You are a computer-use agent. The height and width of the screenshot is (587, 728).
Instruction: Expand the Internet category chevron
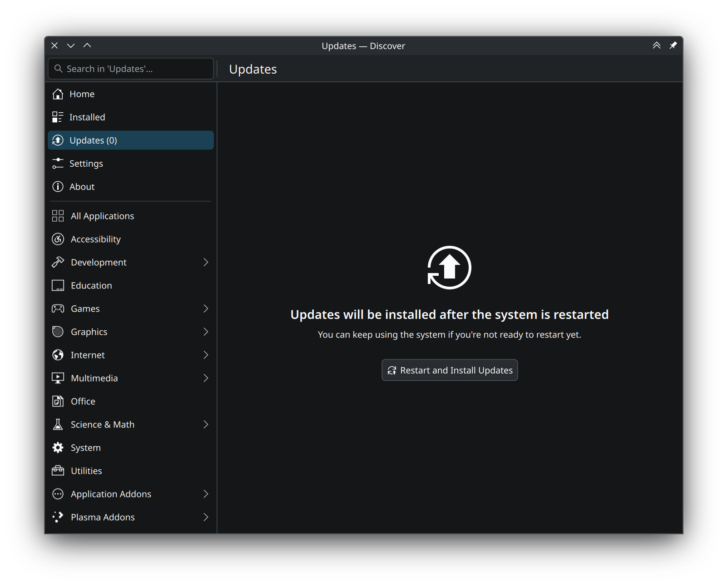[206, 355]
